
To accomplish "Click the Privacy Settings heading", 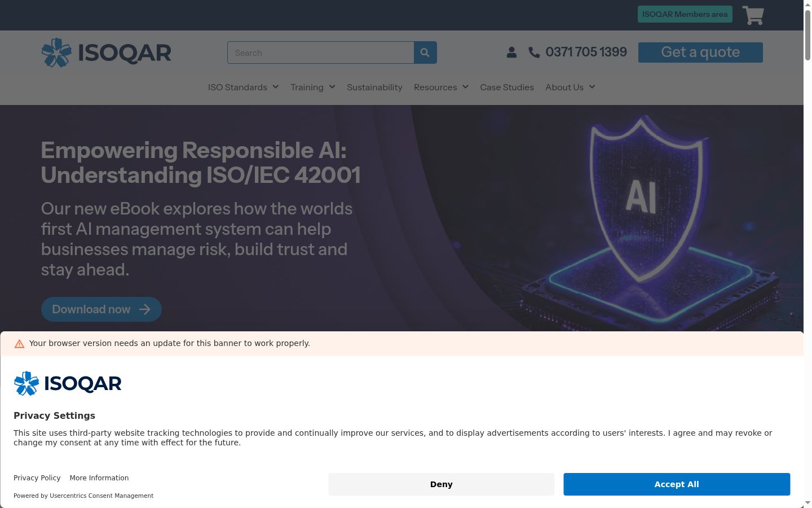I will tap(55, 416).
